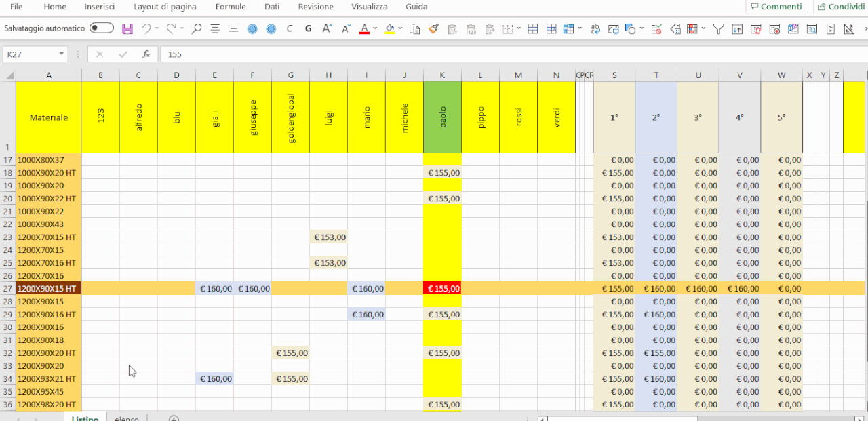
Task: Click the center align text icon
Action: click(x=215, y=28)
